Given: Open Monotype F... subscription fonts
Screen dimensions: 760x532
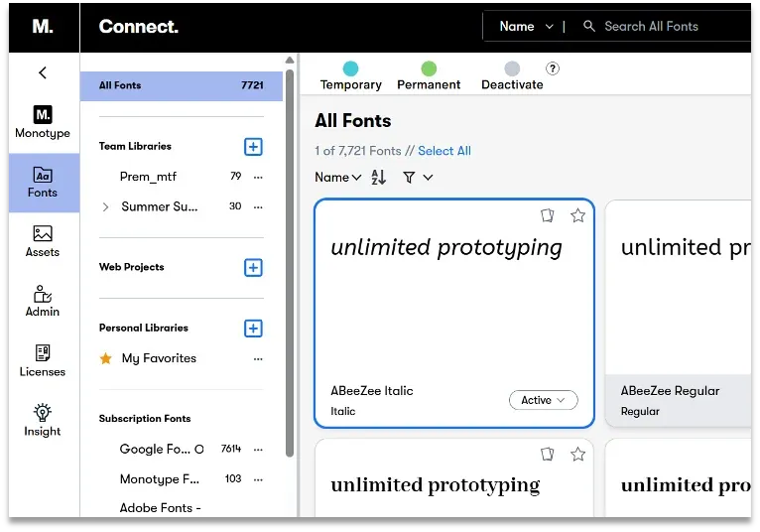Looking at the screenshot, I should point(160,479).
